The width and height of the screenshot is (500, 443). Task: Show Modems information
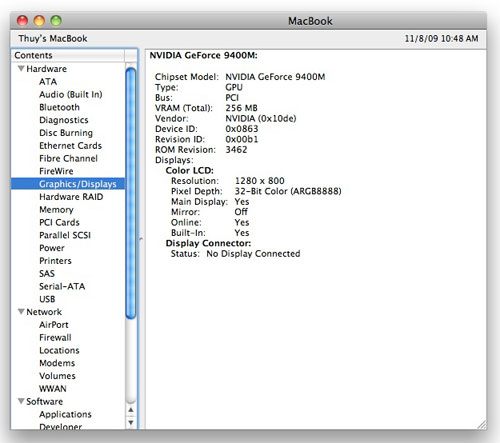point(57,363)
